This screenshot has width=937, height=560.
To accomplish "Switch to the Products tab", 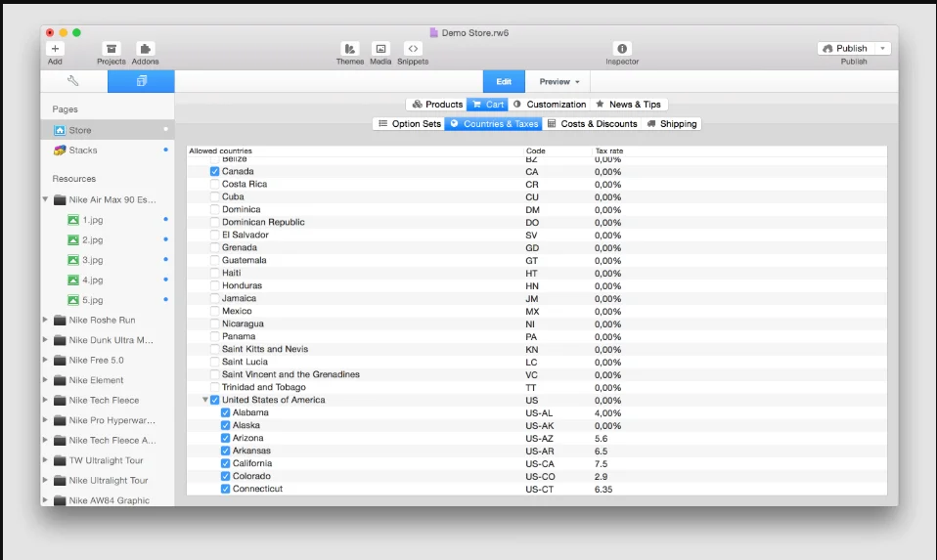I will [437, 105].
